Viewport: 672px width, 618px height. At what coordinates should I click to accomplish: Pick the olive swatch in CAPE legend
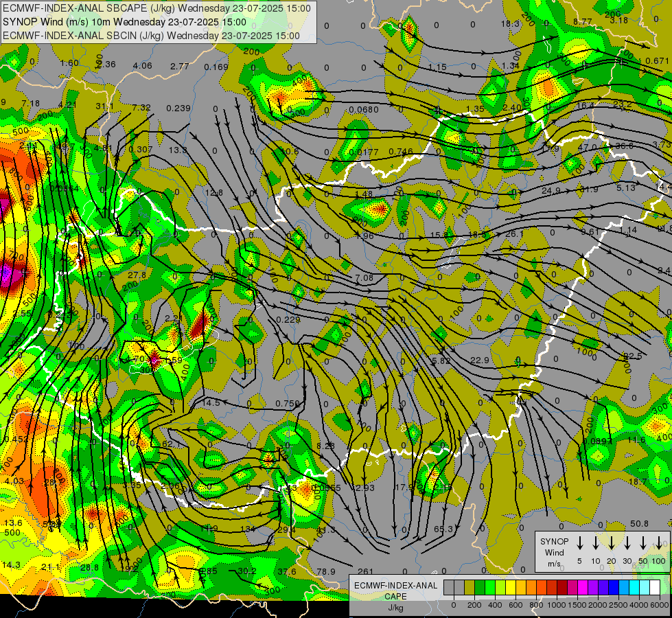tap(470, 588)
